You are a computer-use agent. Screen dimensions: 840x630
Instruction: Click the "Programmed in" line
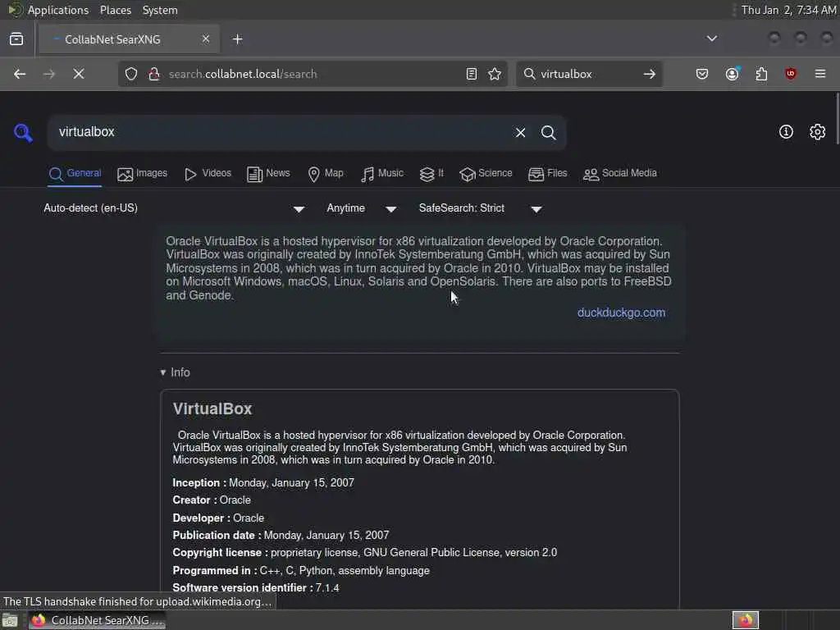301,571
